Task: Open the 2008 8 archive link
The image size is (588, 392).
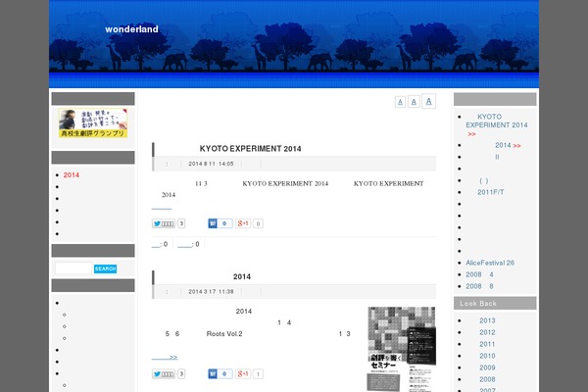Action: click(x=479, y=286)
